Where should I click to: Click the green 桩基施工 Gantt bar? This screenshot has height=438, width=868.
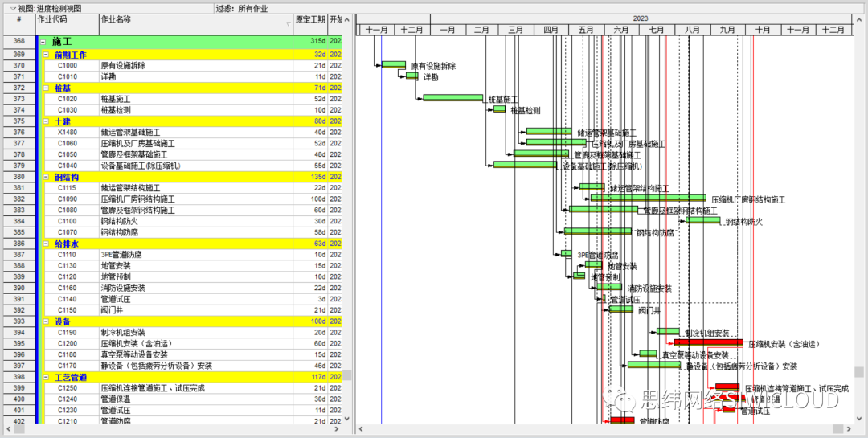point(452,97)
